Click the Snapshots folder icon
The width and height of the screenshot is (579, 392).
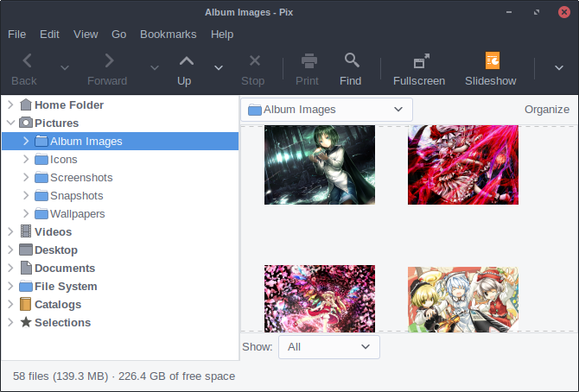point(41,196)
